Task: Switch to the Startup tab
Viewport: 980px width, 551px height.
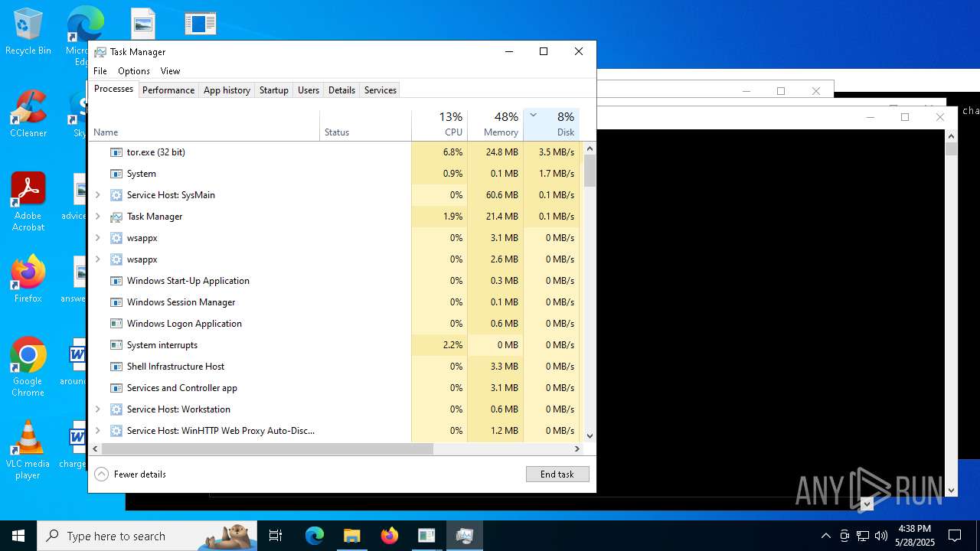Action: click(x=273, y=90)
